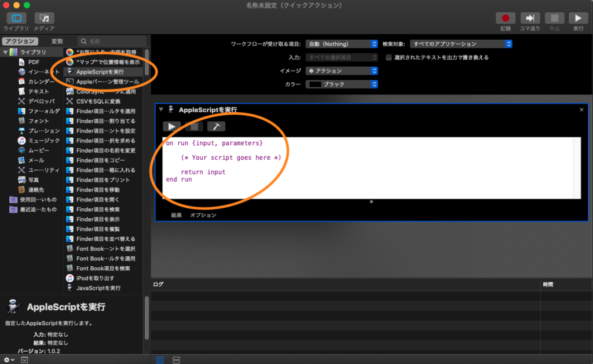Switch to the アクション tab
This screenshot has width=593, height=364.
[20, 41]
